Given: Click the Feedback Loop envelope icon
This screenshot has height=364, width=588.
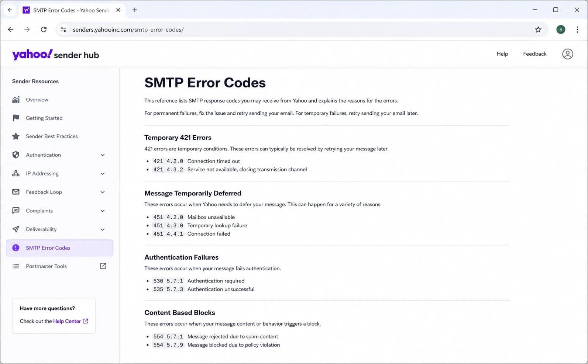Looking at the screenshot, I should 16,192.
